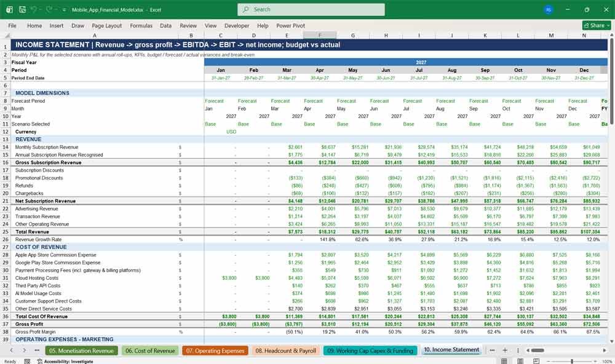Click the macro recording icon in status bar
The width and height of the screenshot is (615, 364).
point(27,362)
